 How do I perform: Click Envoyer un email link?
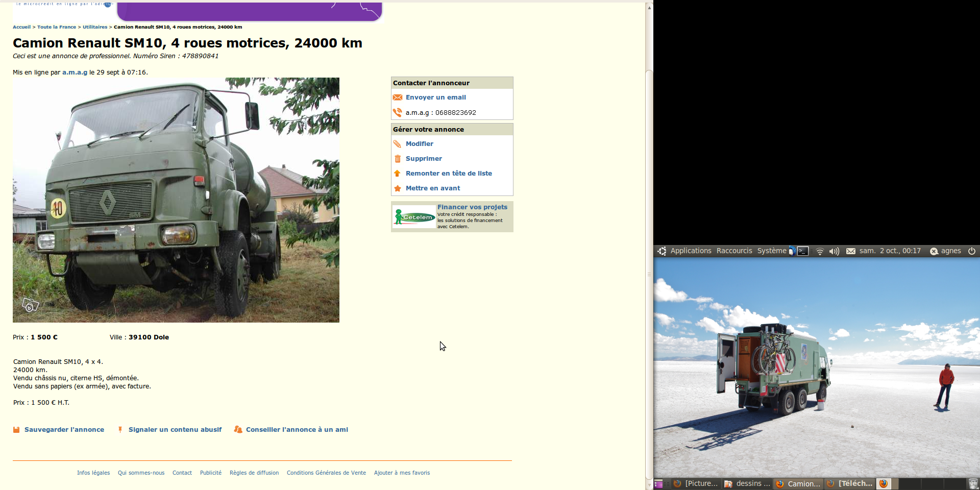pos(435,97)
